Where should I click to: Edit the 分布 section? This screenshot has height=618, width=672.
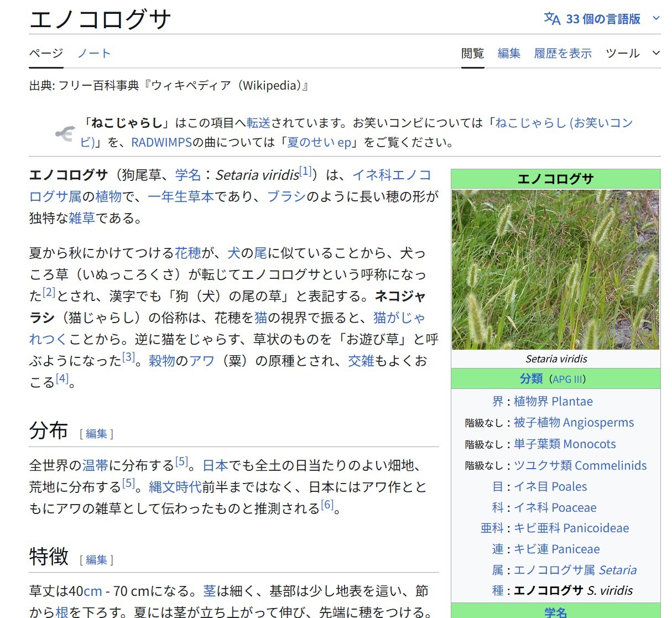pos(96,434)
